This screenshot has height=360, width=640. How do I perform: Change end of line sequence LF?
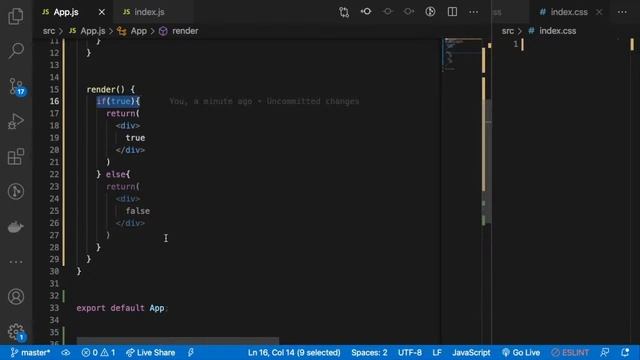point(437,353)
